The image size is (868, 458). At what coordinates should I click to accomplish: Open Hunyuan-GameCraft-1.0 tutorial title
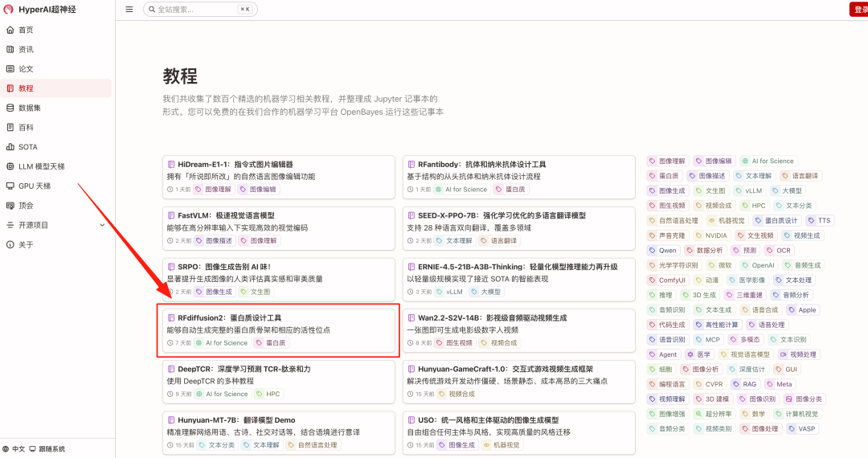point(505,369)
